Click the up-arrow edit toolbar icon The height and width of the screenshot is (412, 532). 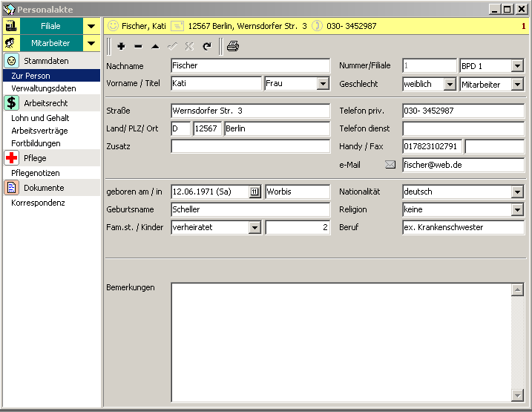[155, 46]
